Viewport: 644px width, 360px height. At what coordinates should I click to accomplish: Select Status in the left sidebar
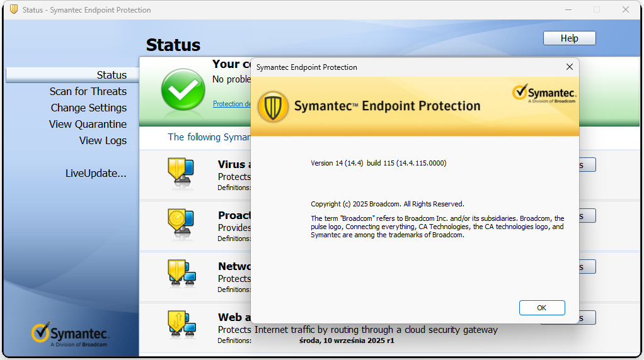[x=72, y=75]
